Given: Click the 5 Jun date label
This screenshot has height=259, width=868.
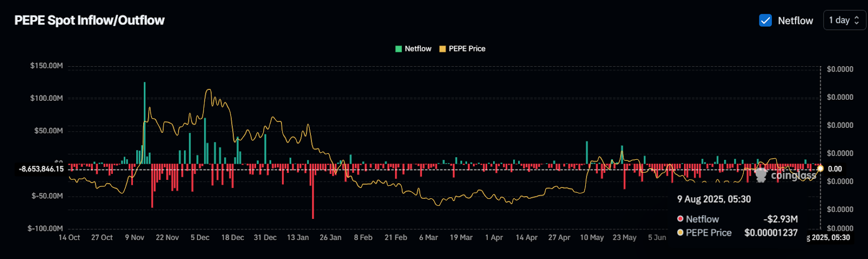Looking at the screenshot, I should (x=657, y=237).
